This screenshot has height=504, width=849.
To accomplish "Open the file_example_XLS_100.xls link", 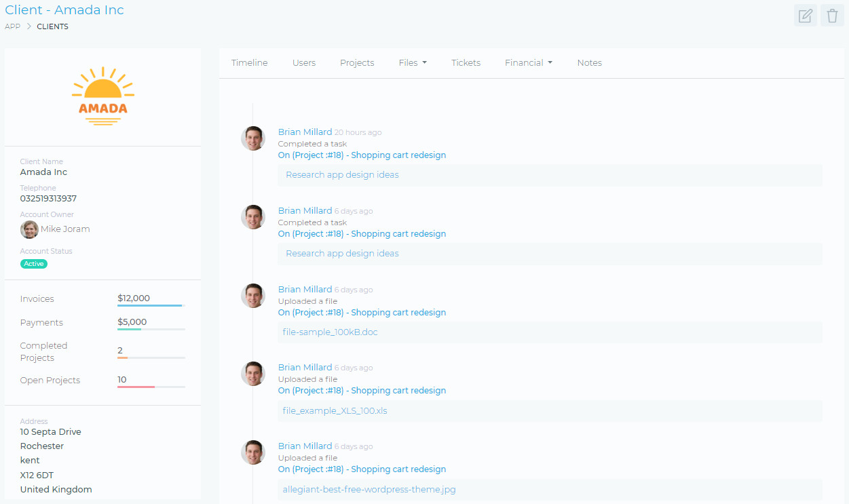I will (x=335, y=410).
